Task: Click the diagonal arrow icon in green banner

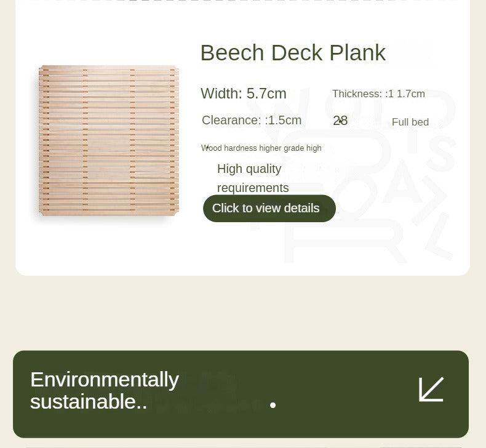Action: (431, 390)
